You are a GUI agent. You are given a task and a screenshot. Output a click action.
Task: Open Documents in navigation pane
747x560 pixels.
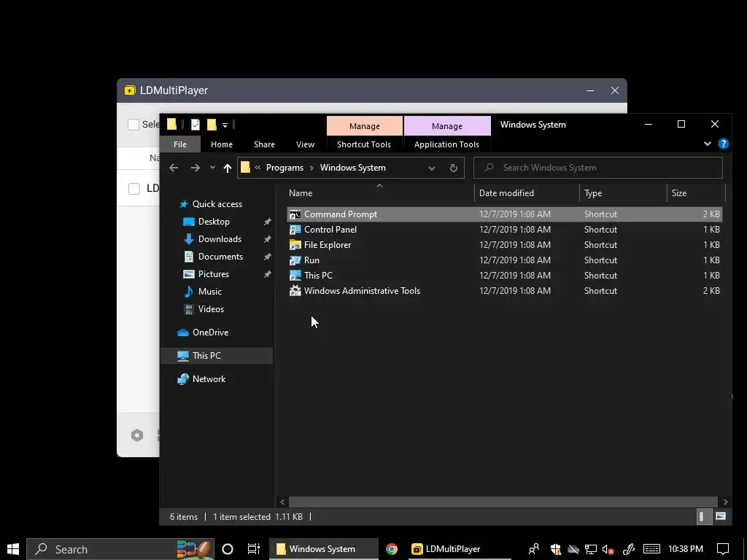[x=220, y=256]
